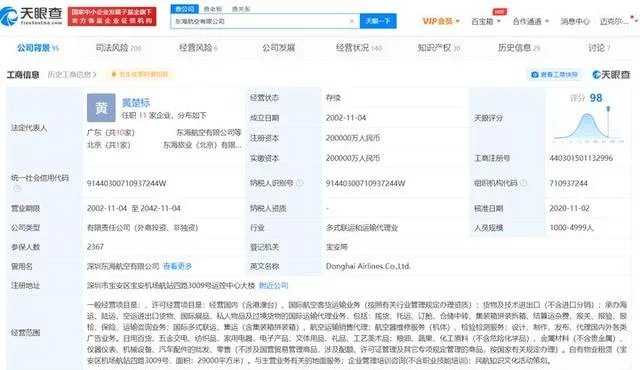Image resolution: width=640 pixels, height=370 pixels.
Task: Select the 人员规模 value 1000-4999人
Action: (571, 228)
